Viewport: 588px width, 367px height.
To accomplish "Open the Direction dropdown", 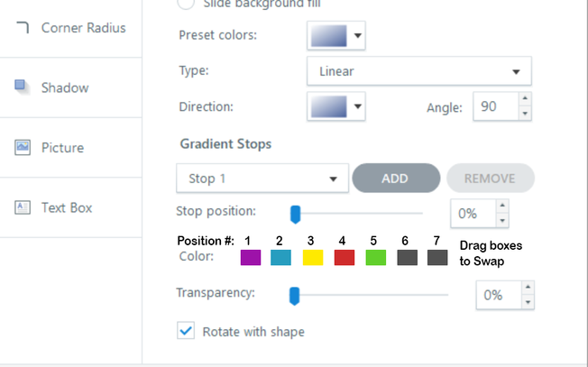I will (336, 106).
